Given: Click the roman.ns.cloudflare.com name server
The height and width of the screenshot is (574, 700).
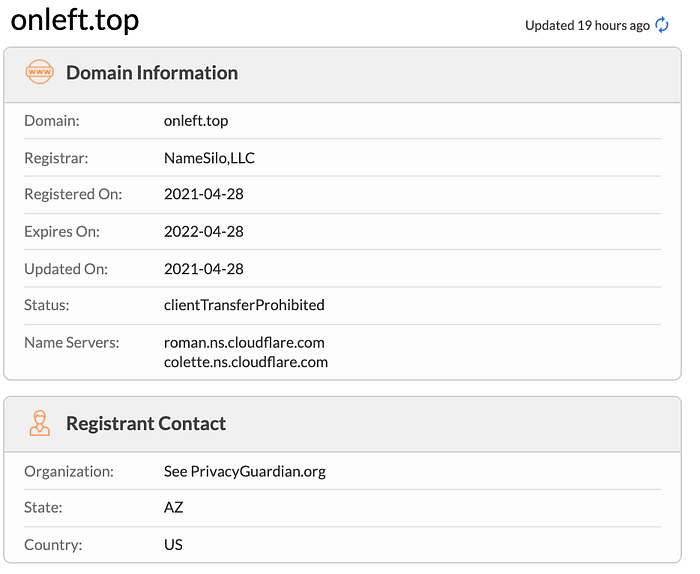Looking at the screenshot, I should point(244,342).
